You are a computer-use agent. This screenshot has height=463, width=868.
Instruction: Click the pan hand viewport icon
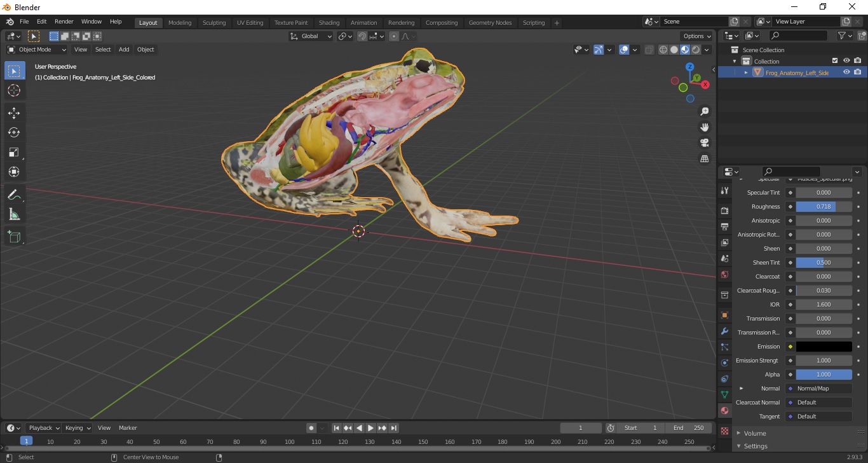point(704,127)
